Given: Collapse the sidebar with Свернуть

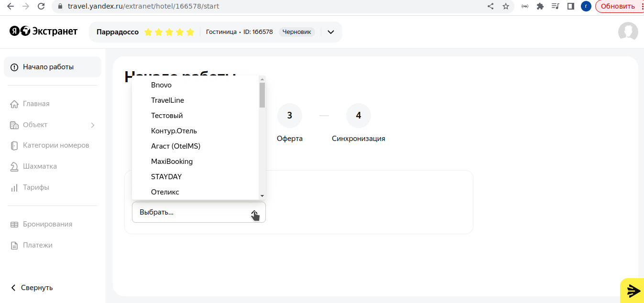Looking at the screenshot, I should pyautogui.click(x=32, y=288).
